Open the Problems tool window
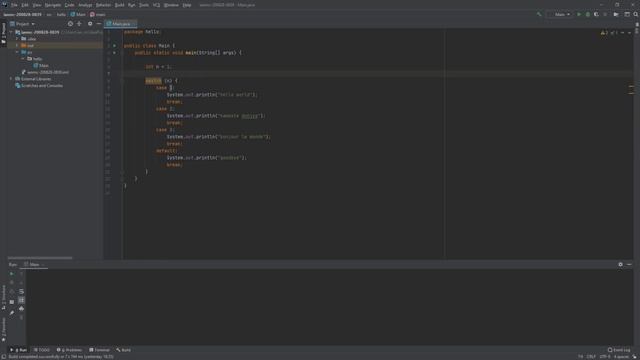640x360 pixels. click(69, 350)
